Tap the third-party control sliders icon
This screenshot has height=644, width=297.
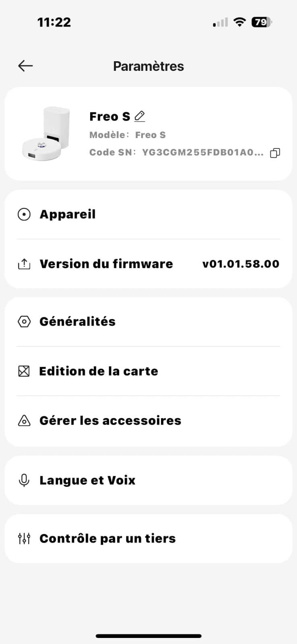tap(24, 539)
